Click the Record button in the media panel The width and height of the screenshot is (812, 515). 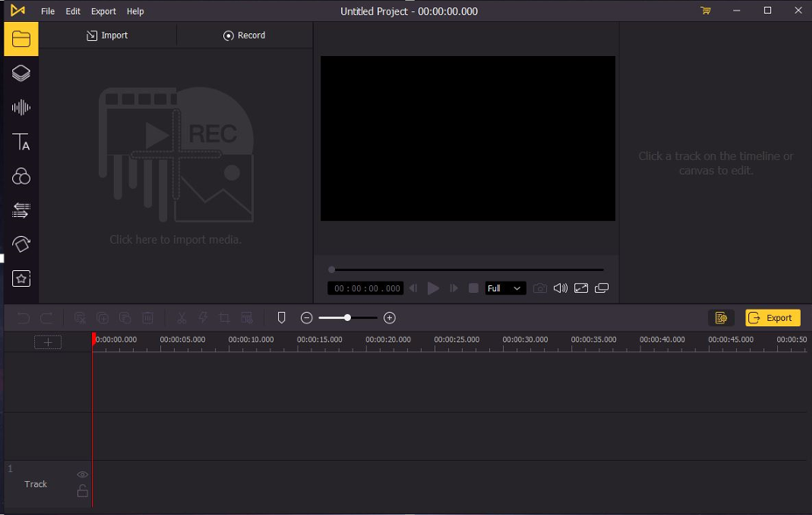[x=244, y=35]
